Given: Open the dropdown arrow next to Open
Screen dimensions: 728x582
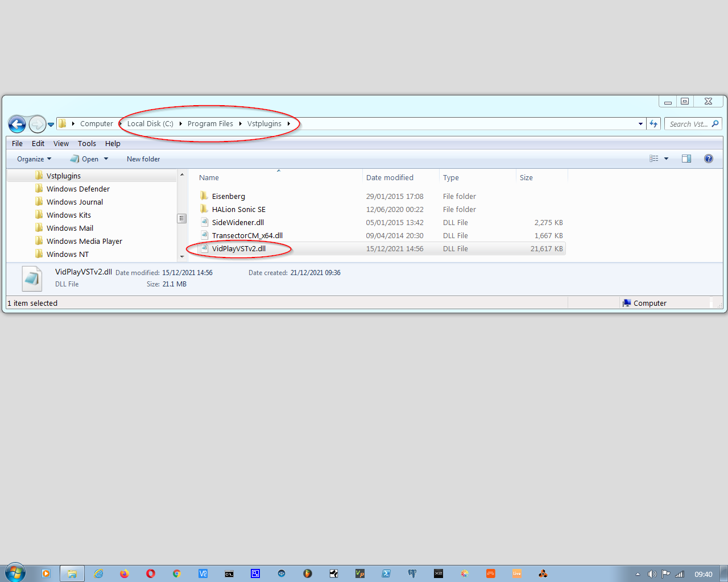Looking at the screenshot, I should pos(106,159).
